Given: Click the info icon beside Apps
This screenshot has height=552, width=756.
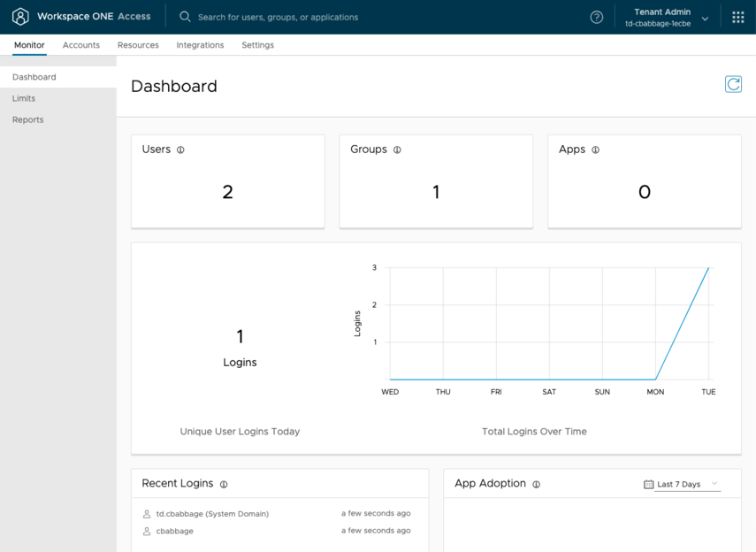Looking at the screenshot, I should 595,150.
